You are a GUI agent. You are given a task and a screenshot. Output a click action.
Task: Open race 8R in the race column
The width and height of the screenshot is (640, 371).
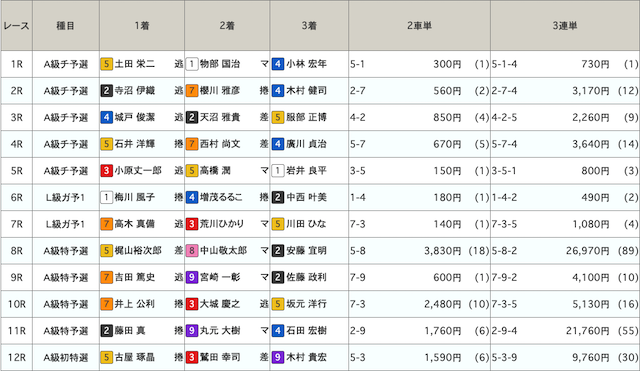coord(17,251)
